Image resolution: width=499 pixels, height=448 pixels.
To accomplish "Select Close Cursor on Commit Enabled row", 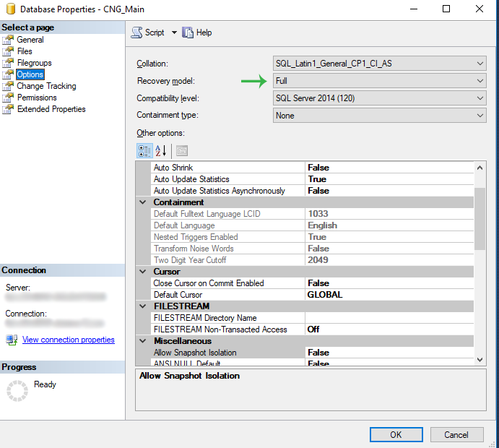I will coord(312,283).
